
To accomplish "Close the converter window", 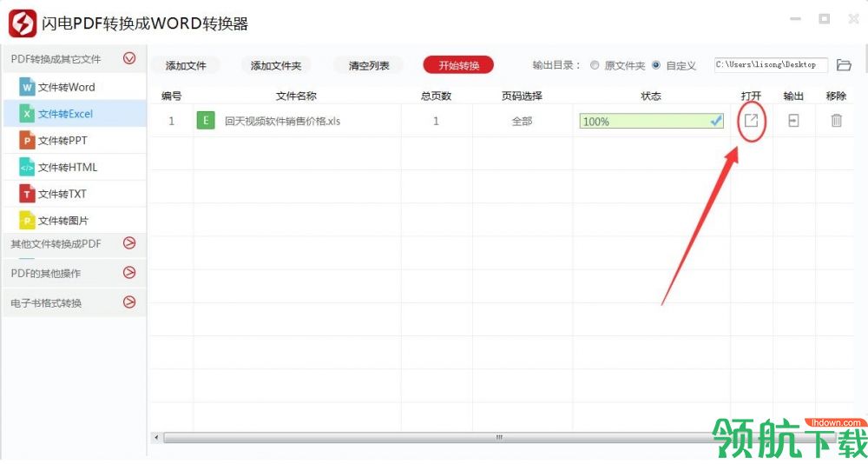I will click(853, 19).
